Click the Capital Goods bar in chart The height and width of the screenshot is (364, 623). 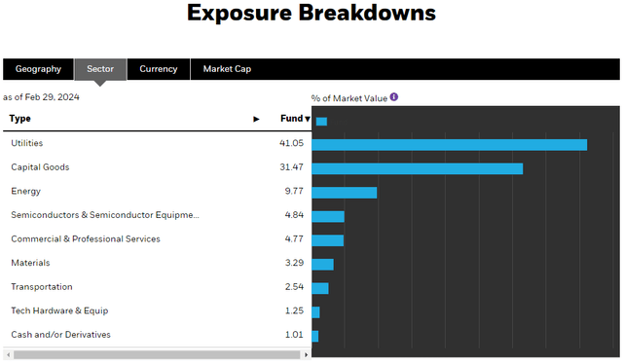point(418,169)
